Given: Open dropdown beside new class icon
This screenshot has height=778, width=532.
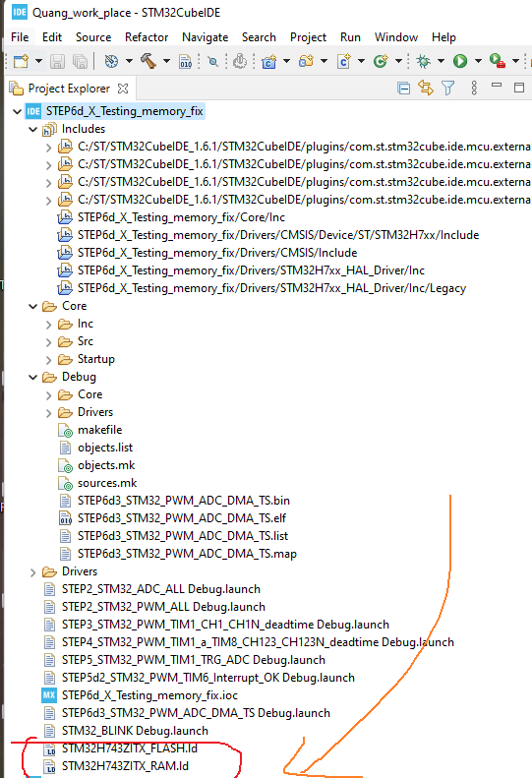Looking at the screenshot, I should click(398, 61).
